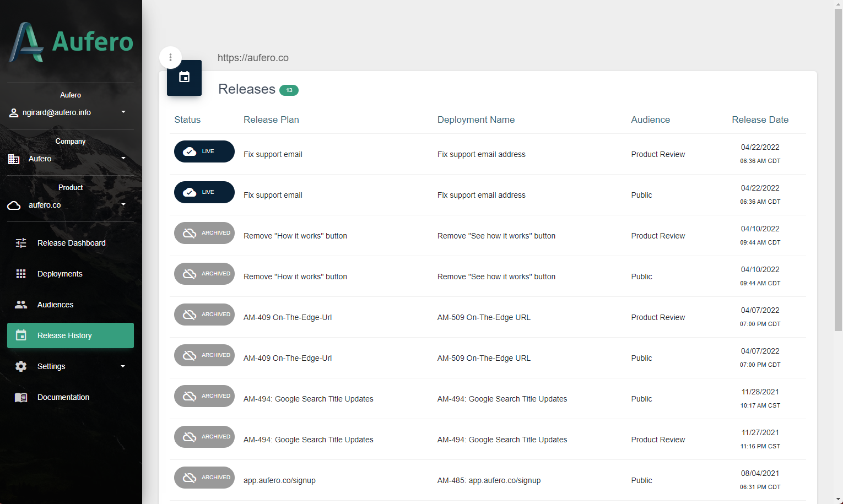
Task: Open the Deployments menu item
Action: coord(60,274)
